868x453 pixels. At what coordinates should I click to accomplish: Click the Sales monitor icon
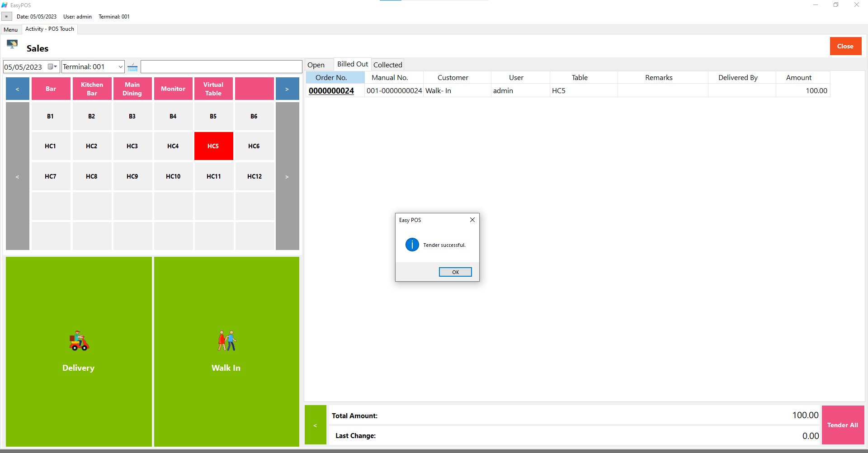point(12,44)
